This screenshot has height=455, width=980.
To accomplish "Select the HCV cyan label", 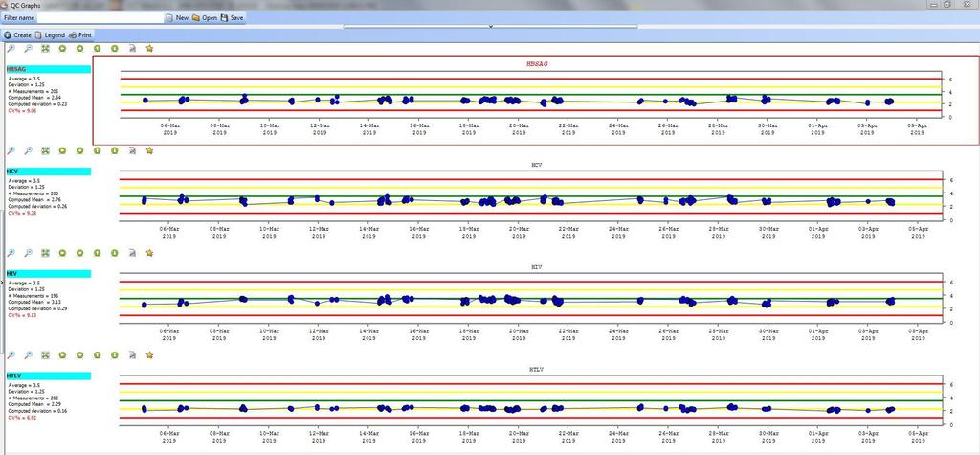I will [x=48, y=171].
